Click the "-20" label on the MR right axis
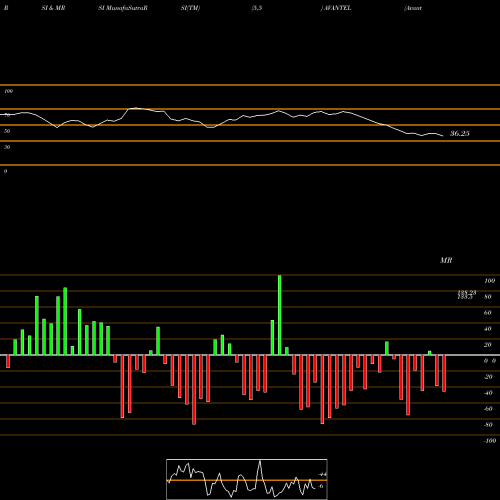Viewport: 500px width, 500px height. 488,377
